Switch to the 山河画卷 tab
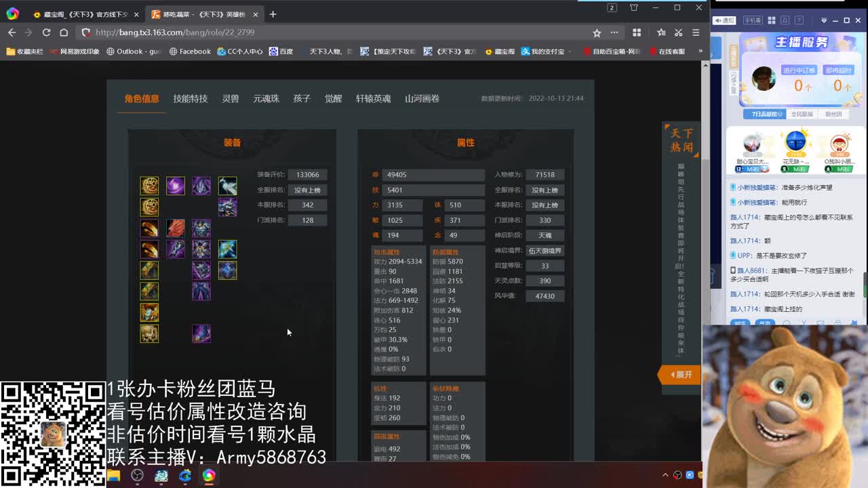 click(x=422, y=98)
